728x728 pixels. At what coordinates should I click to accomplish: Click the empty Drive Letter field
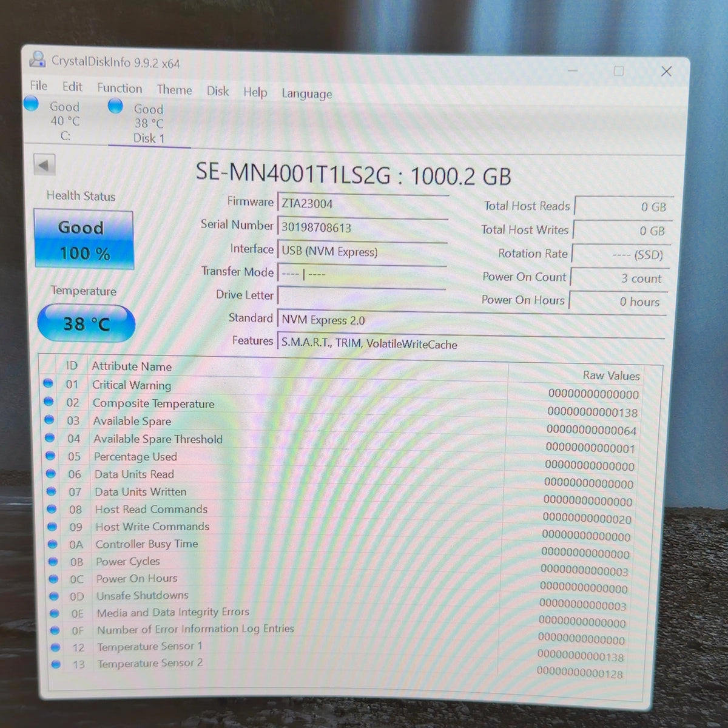tap(361, 297)
